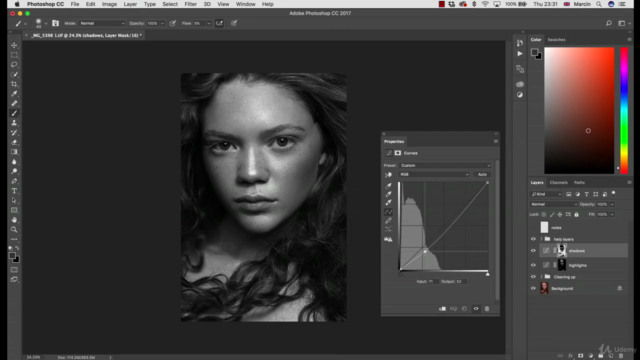Click the white point slider under curve
This screenshot has width=640, height=360.
click(487, 274)
